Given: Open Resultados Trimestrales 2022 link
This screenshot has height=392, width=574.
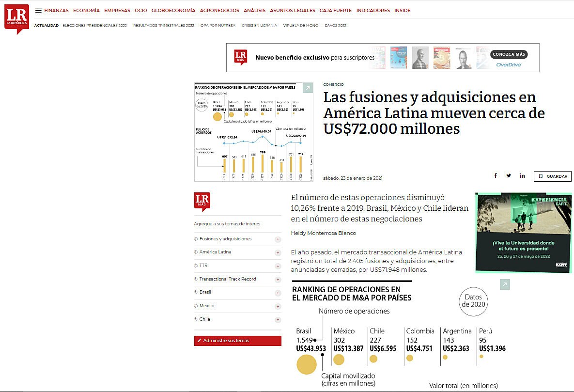Looking at the screenshot, I should [164, 26].
